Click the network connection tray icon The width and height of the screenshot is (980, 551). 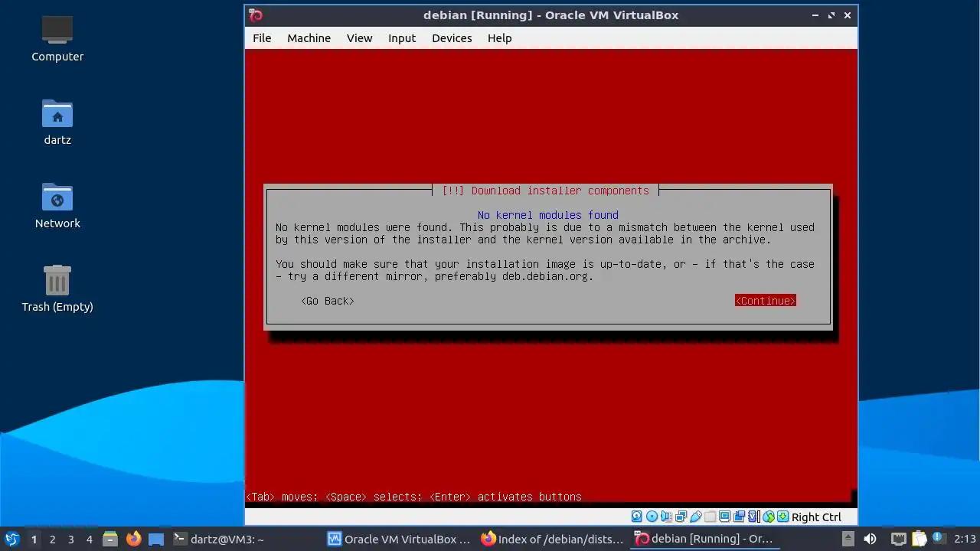(x=899, y=539)
